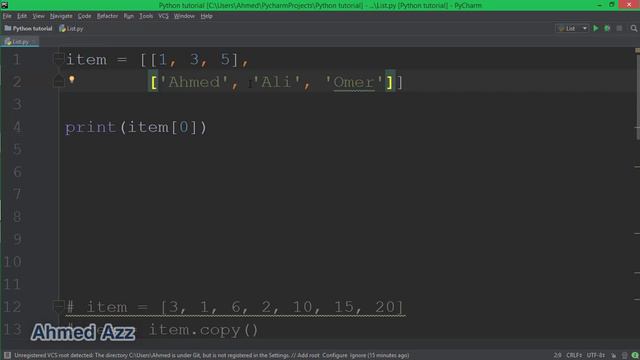Click the yellow intention light bulb on line 2
This screenshot has width=640, height=360.
tap(72, 79)
